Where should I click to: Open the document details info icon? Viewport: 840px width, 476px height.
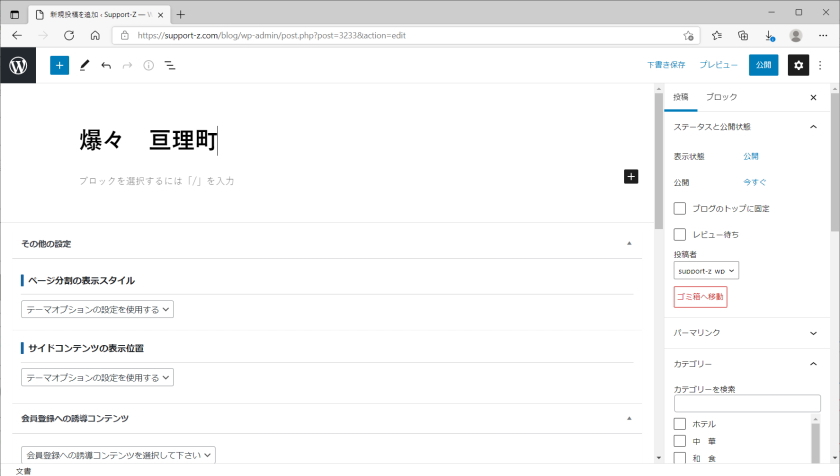(148, 65)
